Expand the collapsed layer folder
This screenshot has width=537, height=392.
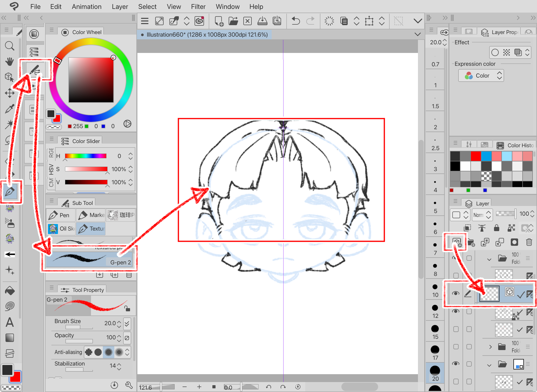click(x=490, y=347)
